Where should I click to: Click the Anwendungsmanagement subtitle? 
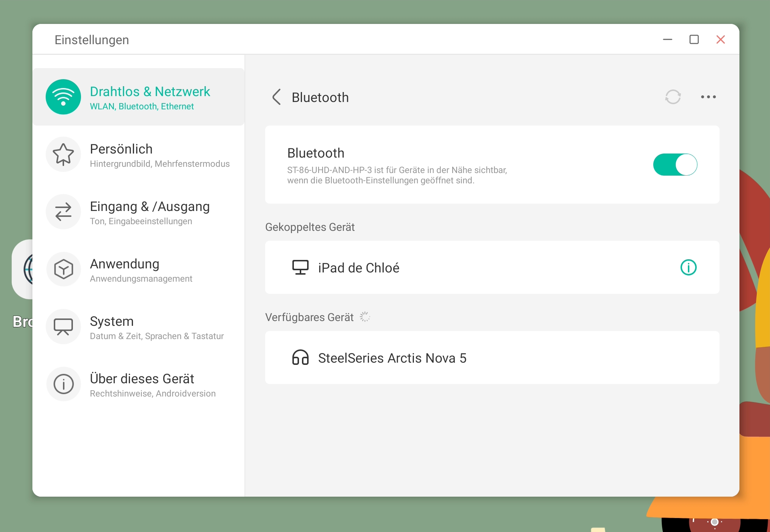[141, 279]
